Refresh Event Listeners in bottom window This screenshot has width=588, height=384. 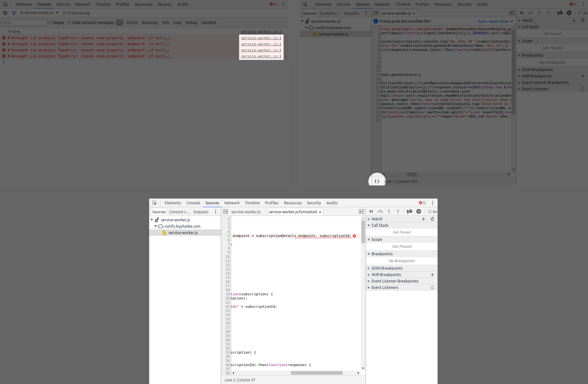pyautogui.click(x=432, y=287)
